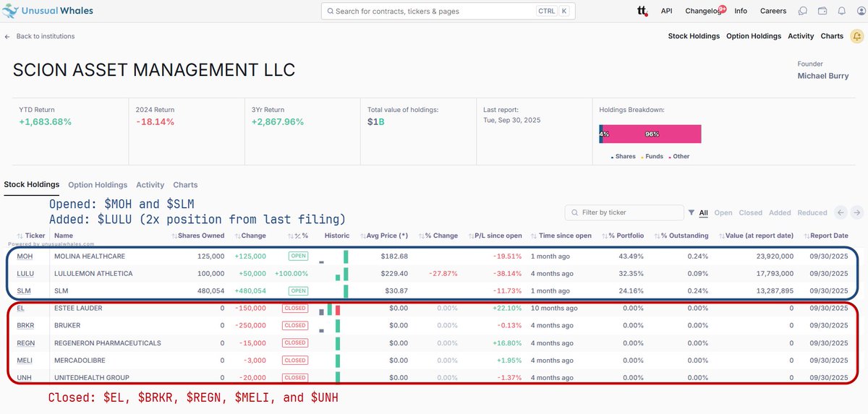Select the Added holdings filter
The width and height of the screenshot is (868, 414).
coord(780,212)
